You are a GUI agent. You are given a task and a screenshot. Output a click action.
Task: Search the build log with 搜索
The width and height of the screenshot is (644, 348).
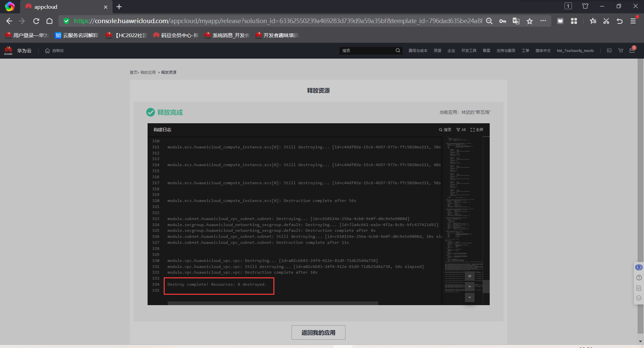[445, 130]
